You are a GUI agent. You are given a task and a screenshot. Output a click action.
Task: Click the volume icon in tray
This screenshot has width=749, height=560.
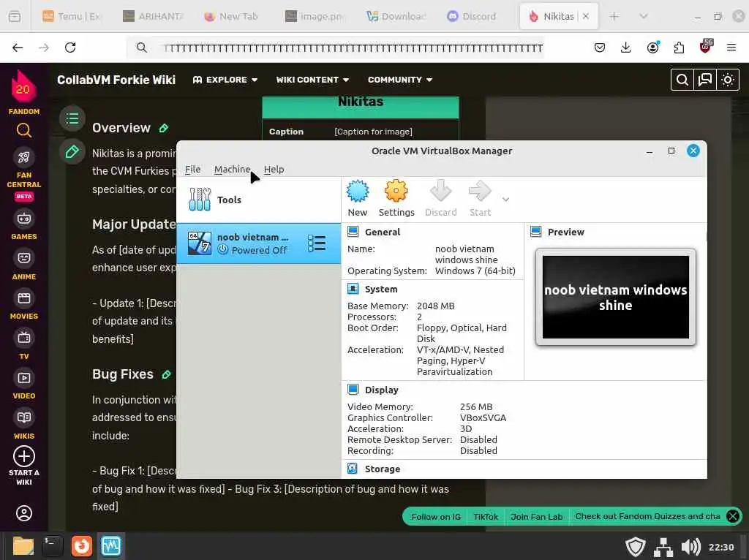point(690,547)
